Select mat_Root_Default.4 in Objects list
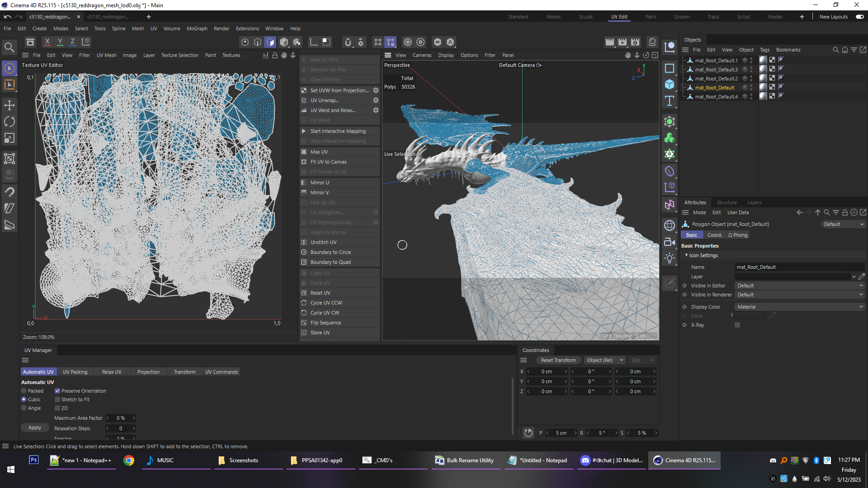The height and width of the screenshot is (488, 868). pyautogui.click(x=716, y=97)
